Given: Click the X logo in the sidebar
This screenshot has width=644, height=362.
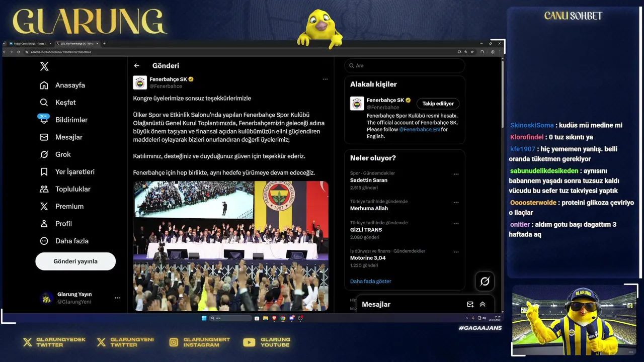Looking at the screenshot, I should click(44, 66).
